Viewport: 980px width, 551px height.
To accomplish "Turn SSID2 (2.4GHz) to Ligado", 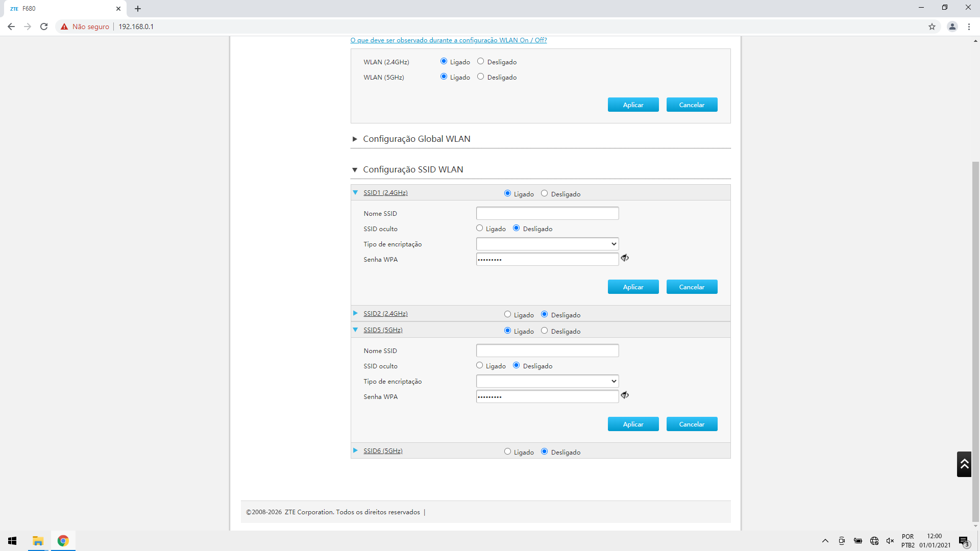I will point(507,314).
